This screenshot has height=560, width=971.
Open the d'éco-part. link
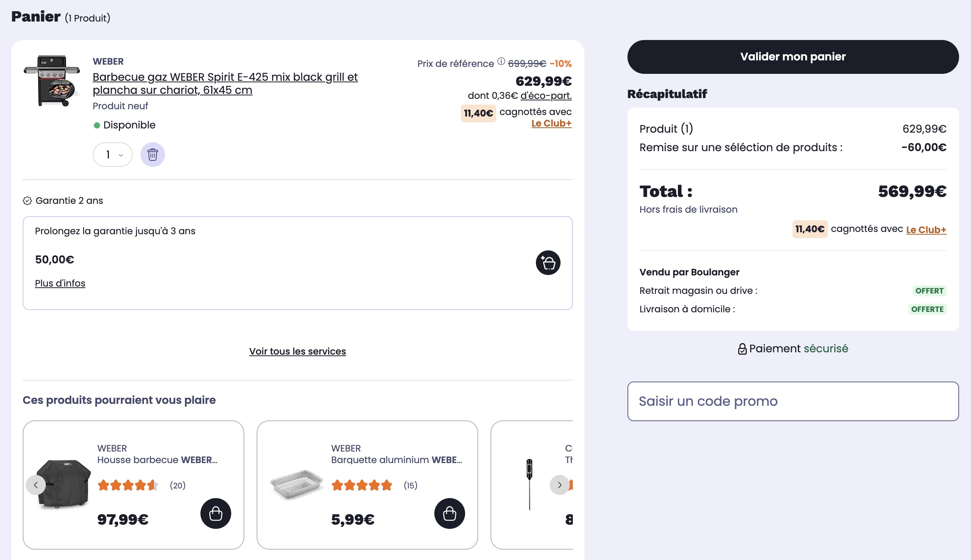coord(546,95)
